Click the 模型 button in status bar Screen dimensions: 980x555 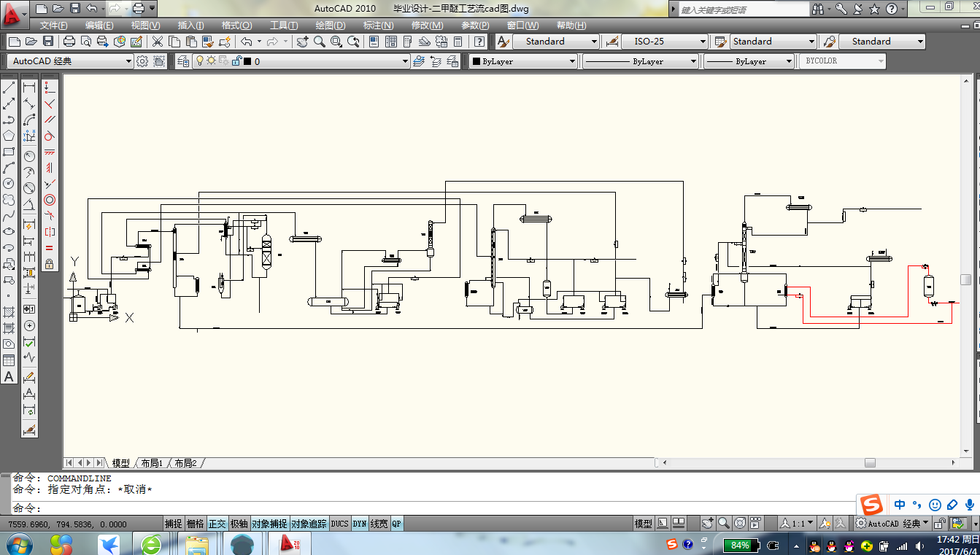tap(643, 524)
